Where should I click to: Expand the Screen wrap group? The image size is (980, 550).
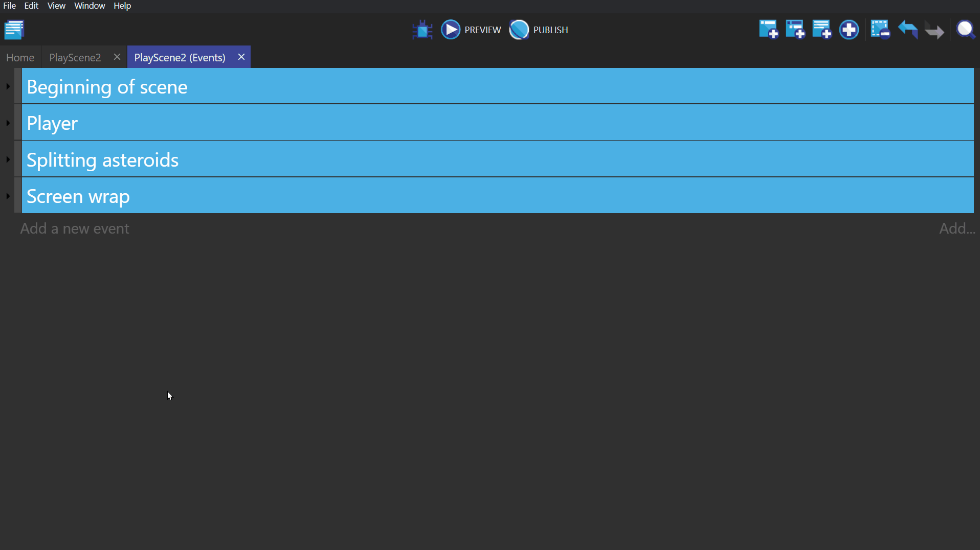click(8, 196)
